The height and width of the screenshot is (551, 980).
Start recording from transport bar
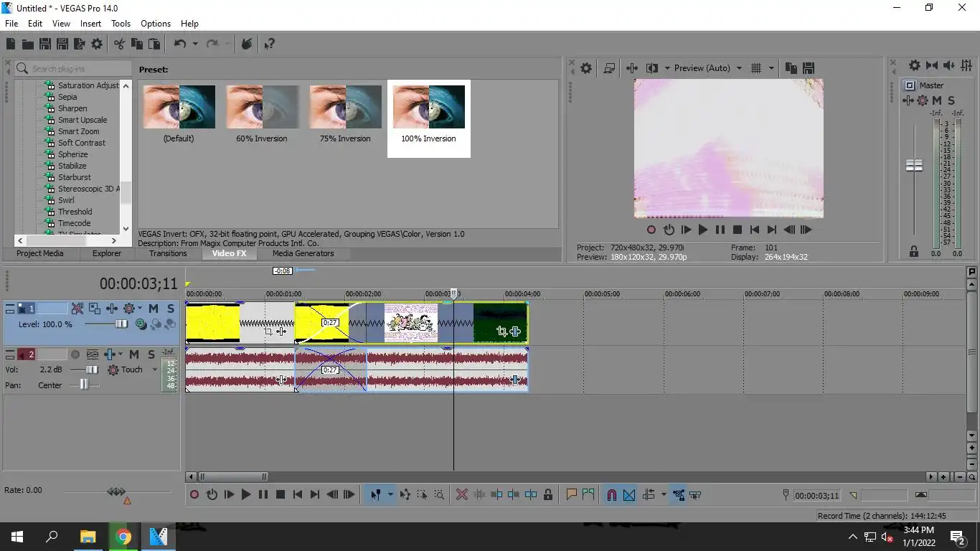194,494
